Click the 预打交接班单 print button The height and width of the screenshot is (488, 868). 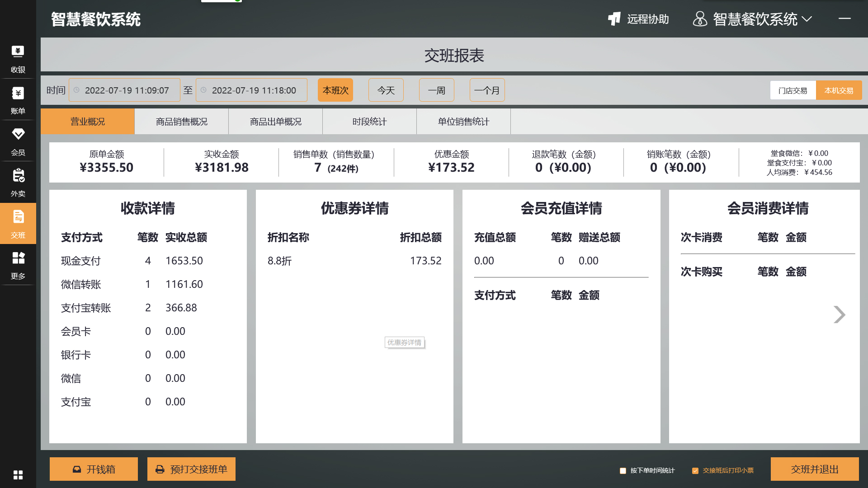coord(191,469)
